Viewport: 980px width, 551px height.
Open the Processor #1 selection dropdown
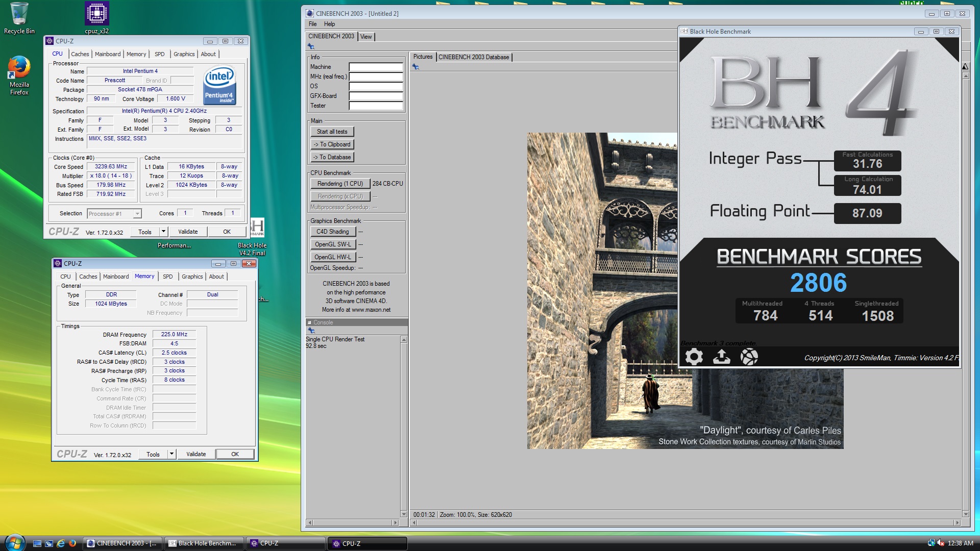[x=114, y=214]
